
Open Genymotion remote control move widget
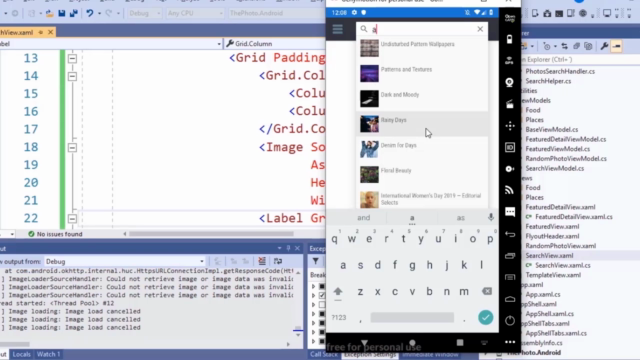click(x=510, y=126)
